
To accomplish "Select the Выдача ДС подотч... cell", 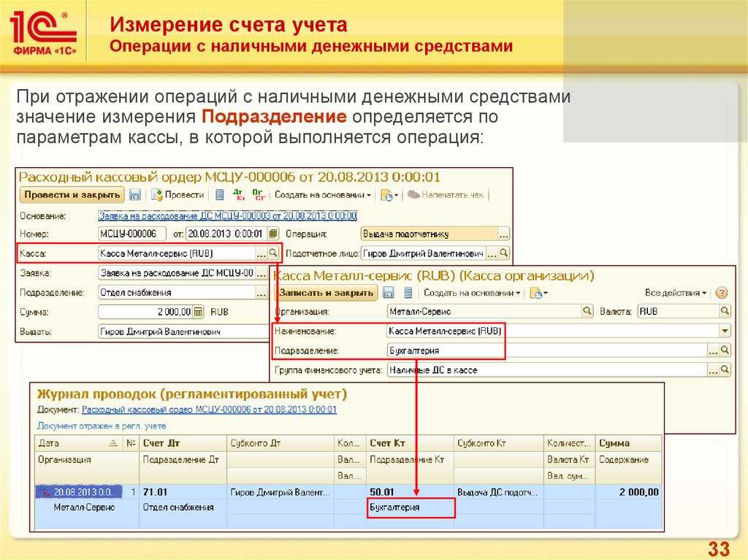I will tap(498, 492).
